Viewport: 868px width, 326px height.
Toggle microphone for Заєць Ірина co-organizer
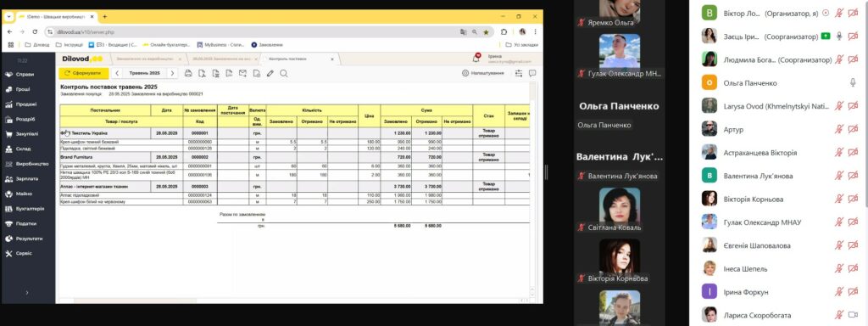tap(839, 36)
